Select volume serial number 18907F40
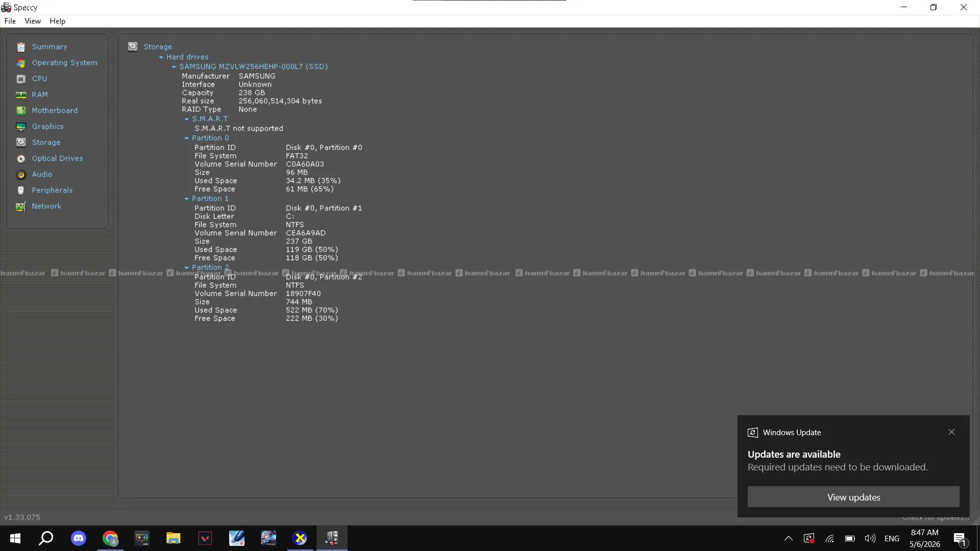Image resolution: width=980 pixels, height=551 pixels. pos(303,294)
